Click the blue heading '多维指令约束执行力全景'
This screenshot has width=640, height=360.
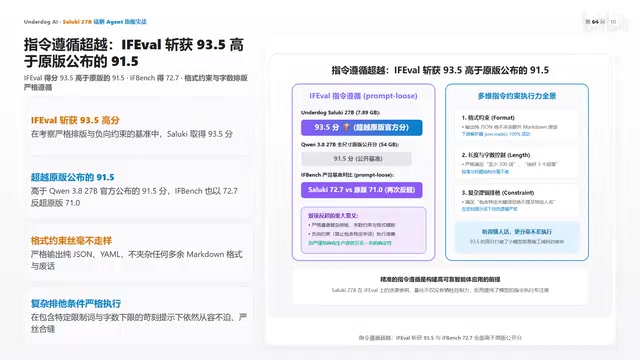point(517,96)
